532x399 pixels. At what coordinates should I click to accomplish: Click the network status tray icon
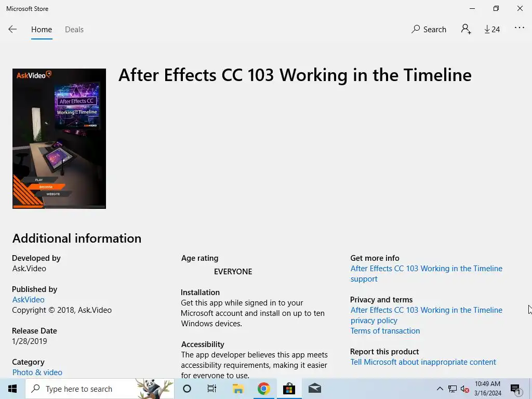tap(453, 389)
